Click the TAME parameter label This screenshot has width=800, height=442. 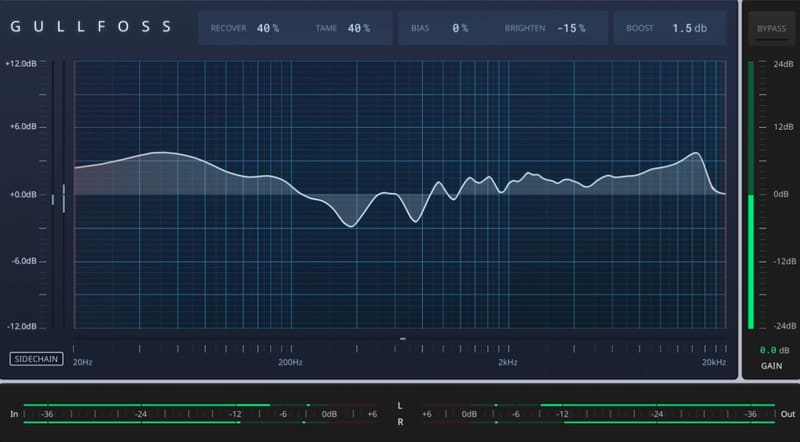coord(326,28)
